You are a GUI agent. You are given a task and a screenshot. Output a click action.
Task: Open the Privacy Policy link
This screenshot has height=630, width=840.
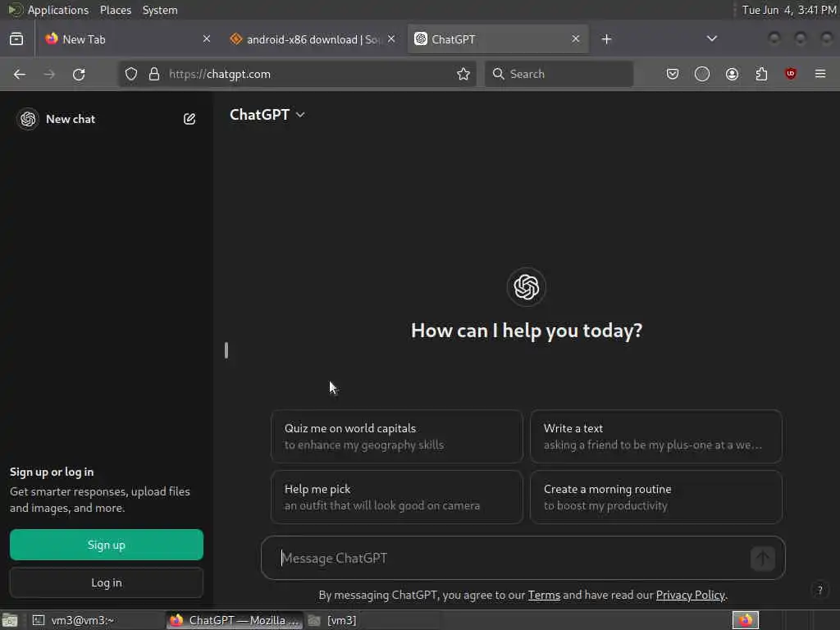(691, 596)
